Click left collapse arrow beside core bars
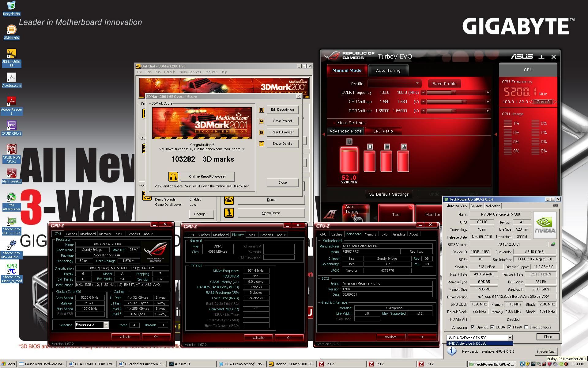Viewport: 588px width, 368px height. tap(323, 134)
